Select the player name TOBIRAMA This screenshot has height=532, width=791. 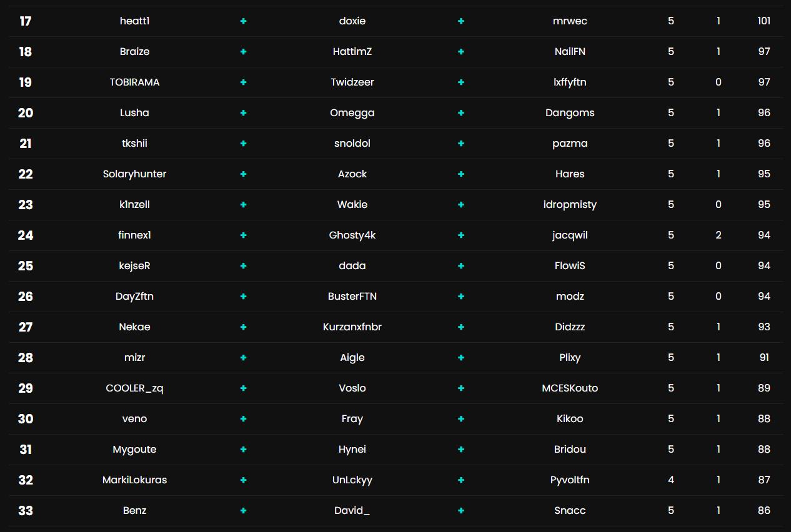click(134, 82)
